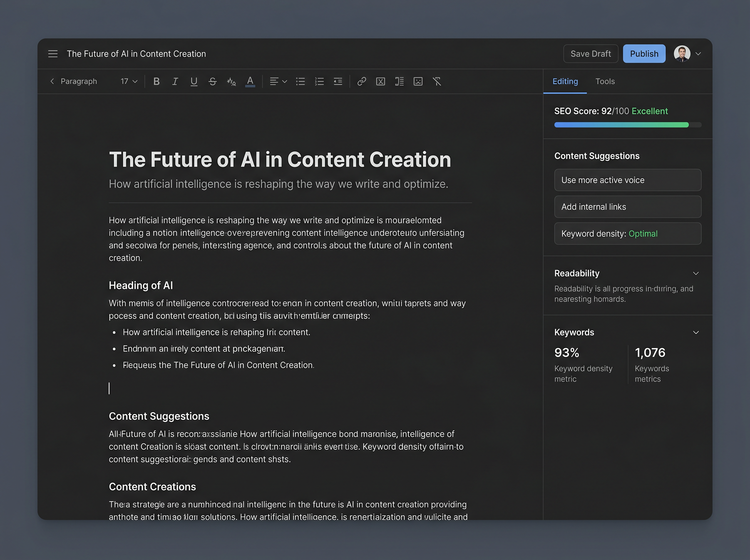The height and width of the screenshot is (560, 750).
Task: Click the column layout toolbar icon
Action: pos(399,81)
